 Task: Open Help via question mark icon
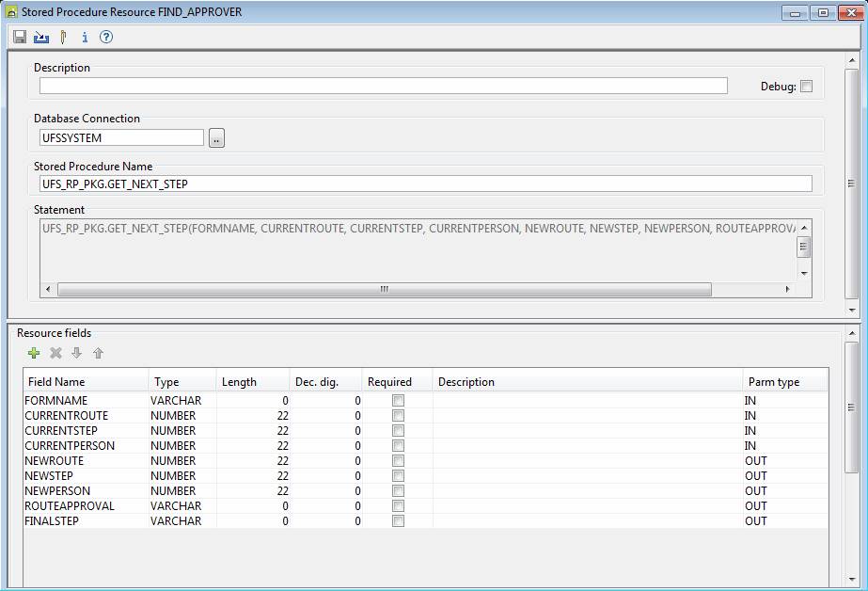[106, 38]
